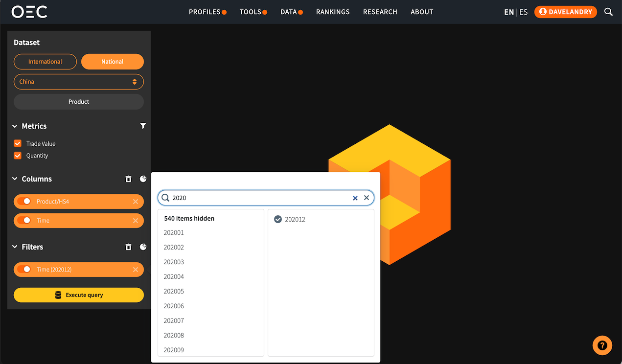The height and width of the screenshot is (364, 622).
Task: Toggle the Product/HS4 column switch
Action: (24, 202)
